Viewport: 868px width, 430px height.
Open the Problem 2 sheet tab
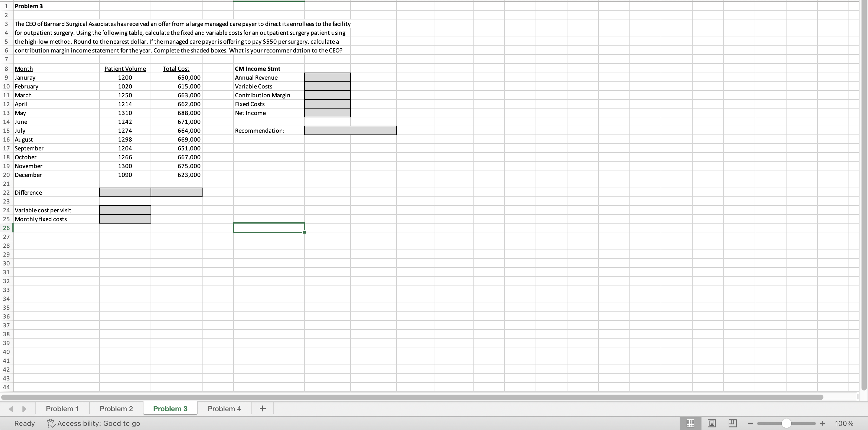point(116,408)
